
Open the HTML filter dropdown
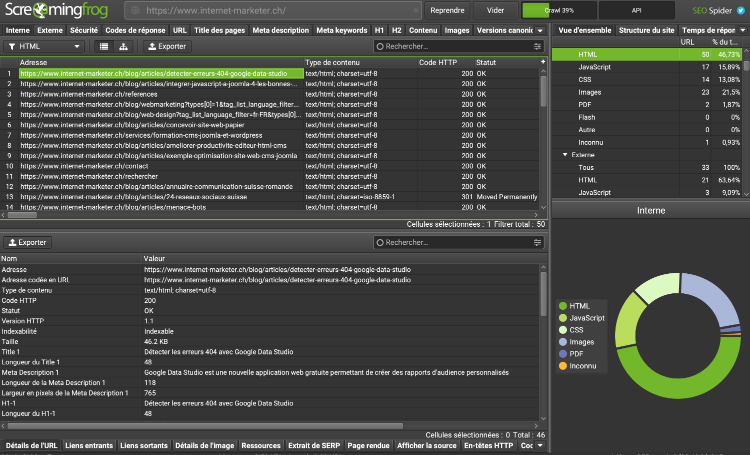pyautogui.click(x=44, y=46)
